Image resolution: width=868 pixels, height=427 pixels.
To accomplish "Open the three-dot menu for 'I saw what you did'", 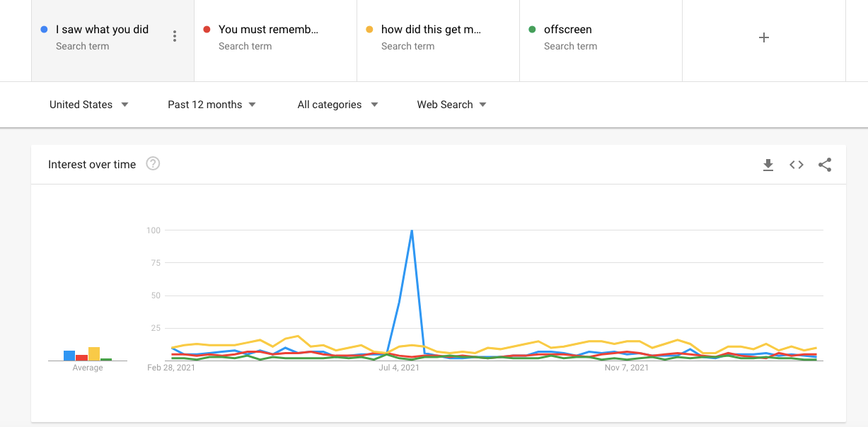I will [x=175, y=35].
